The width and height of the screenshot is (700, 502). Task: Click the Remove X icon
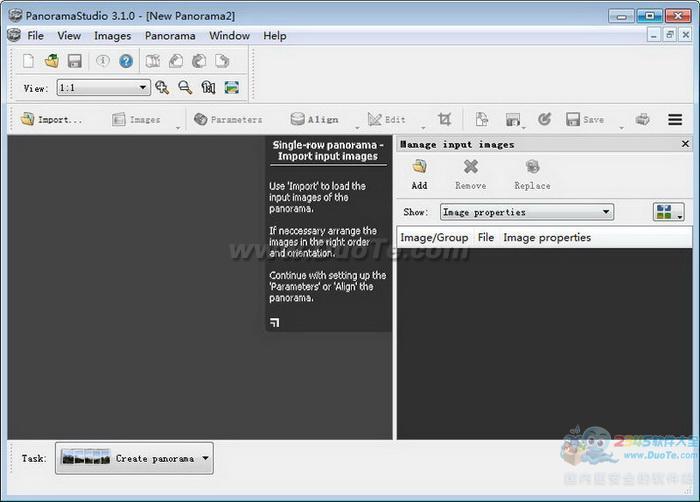click(471, 167)
